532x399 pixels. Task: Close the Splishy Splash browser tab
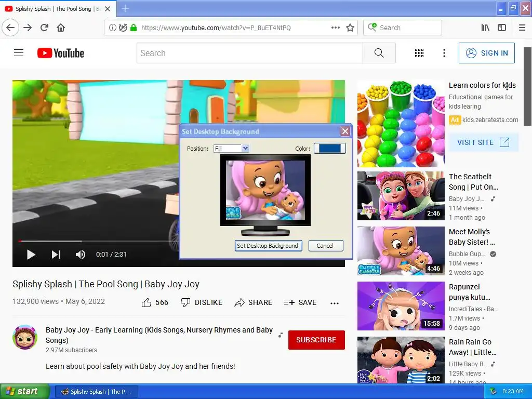point(108,9)
